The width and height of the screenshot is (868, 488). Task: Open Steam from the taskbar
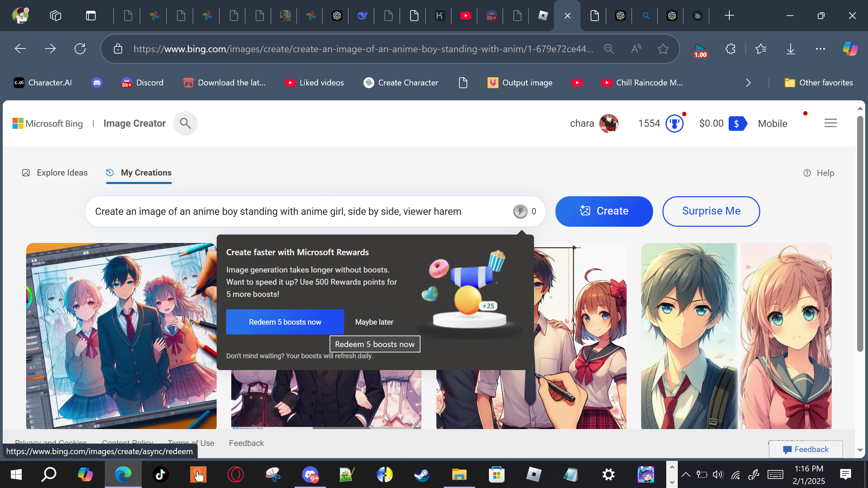tap(422, 474)
